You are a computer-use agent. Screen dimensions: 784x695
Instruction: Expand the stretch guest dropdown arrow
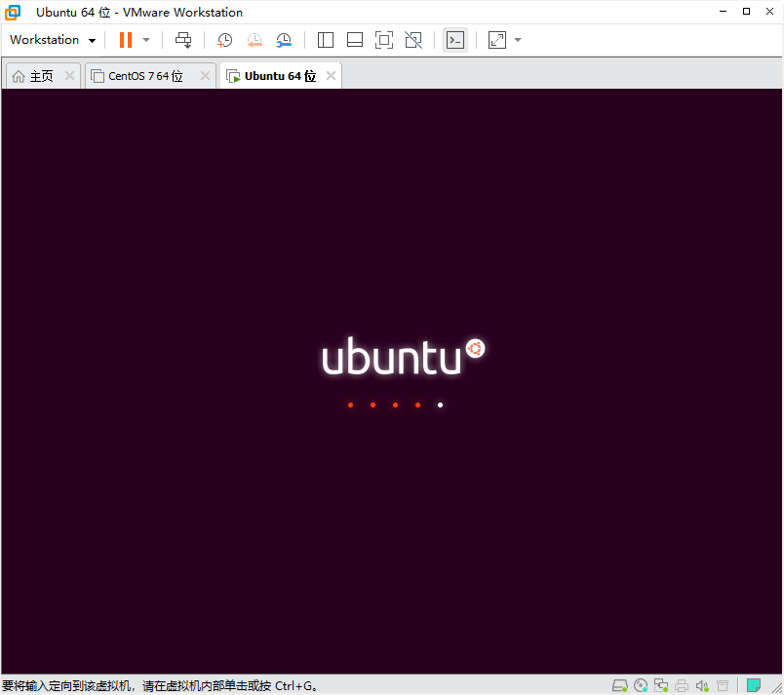518,40
